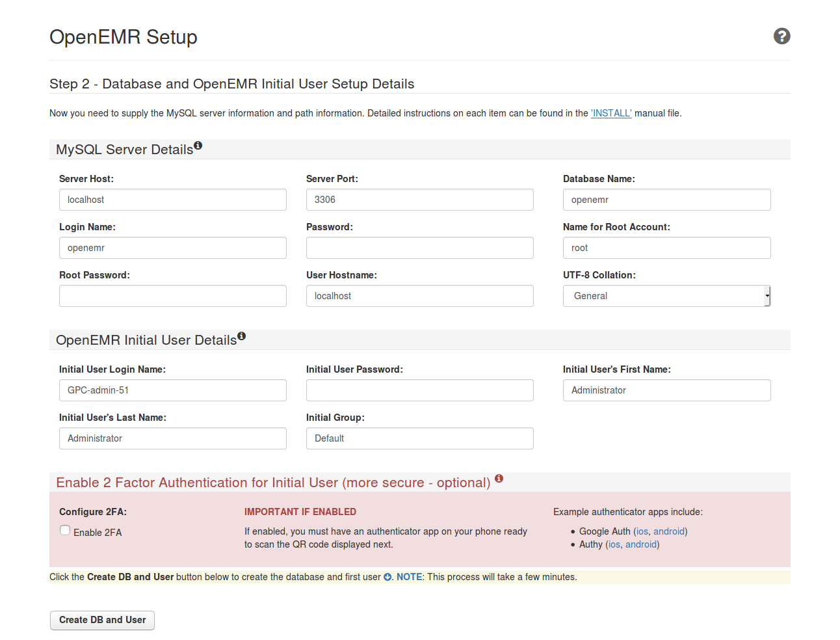840x640 pixels.
Task: Enable the 2FA checkbox
Action: 65,531
